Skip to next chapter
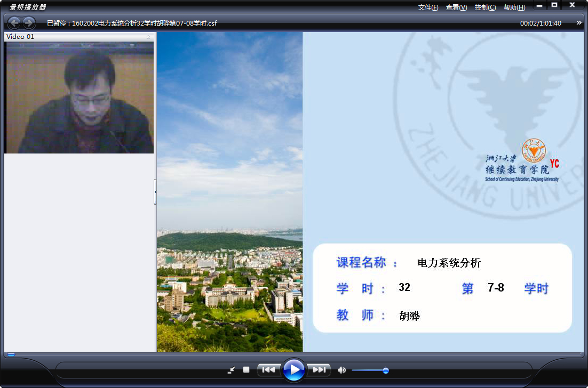The width and height of the screenshot is (588, 388). coord(319,370)
